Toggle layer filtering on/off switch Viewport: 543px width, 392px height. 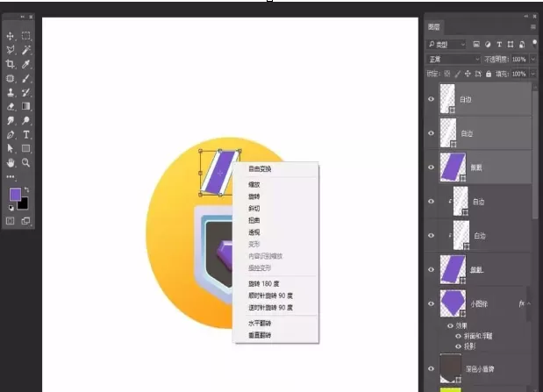pyautogui.click(x=535, y=43)
